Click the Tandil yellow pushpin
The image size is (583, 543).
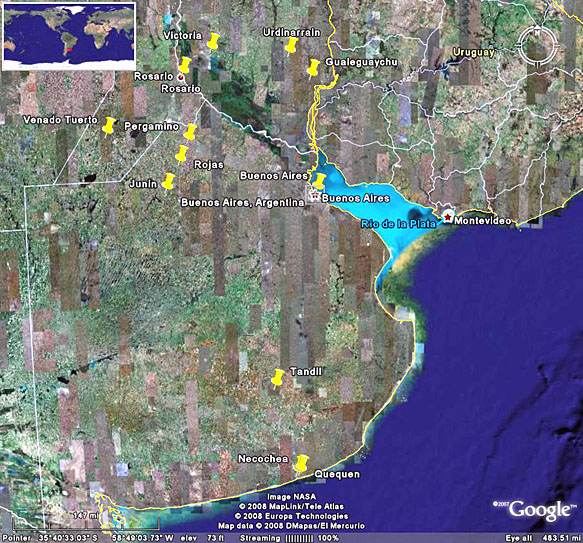(277, 378)
